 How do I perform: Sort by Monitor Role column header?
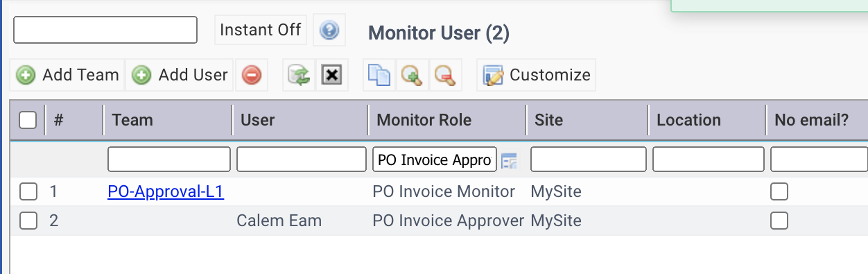click(x=424, y=120)
